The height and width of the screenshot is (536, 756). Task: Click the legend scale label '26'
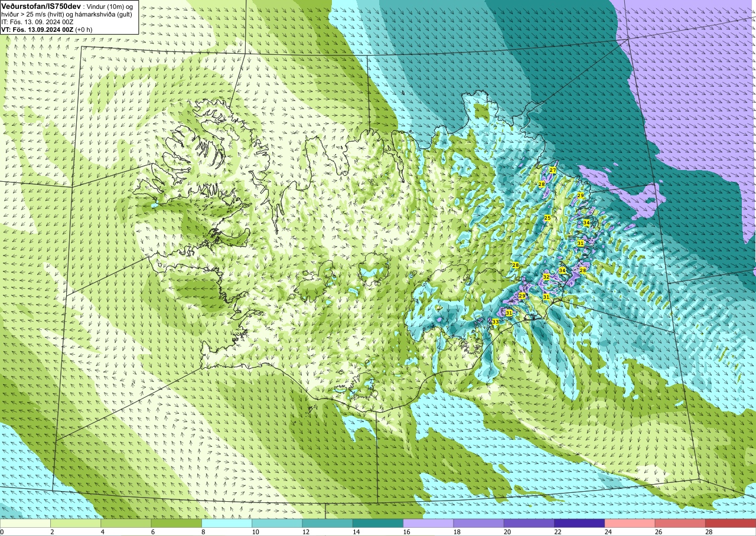pyautogui.click(x=659, y=532)
